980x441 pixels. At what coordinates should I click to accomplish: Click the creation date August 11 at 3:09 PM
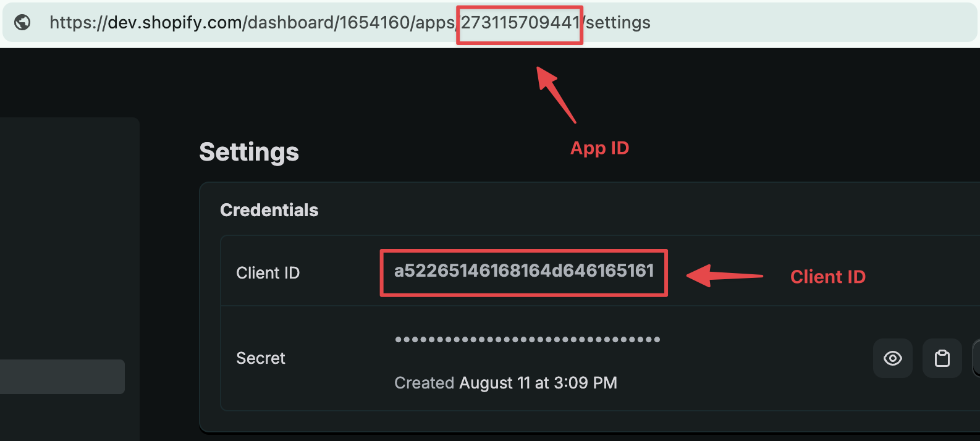point(538,382)
